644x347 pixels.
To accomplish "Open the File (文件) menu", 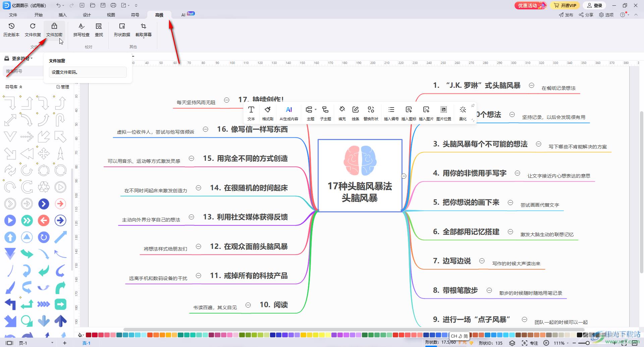I will (13, 15).
